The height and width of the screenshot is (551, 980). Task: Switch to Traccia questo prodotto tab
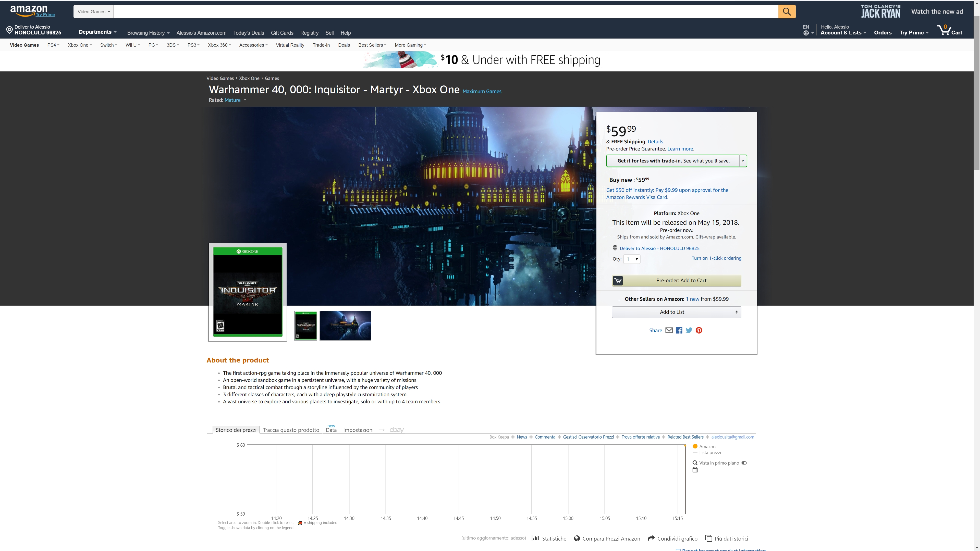coord(291,430)
